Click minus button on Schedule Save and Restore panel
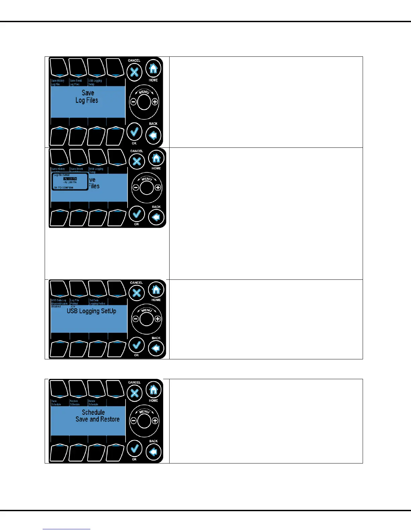This screenshot has width=411, height=532. pos(133,420)
